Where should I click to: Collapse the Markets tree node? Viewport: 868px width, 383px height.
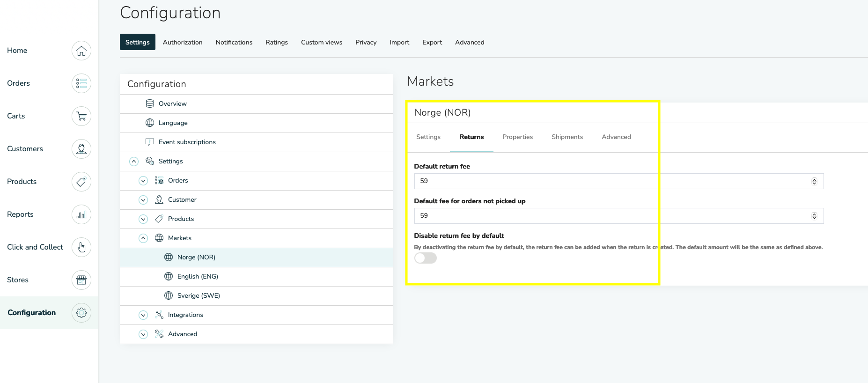click(x=143, y=238)
